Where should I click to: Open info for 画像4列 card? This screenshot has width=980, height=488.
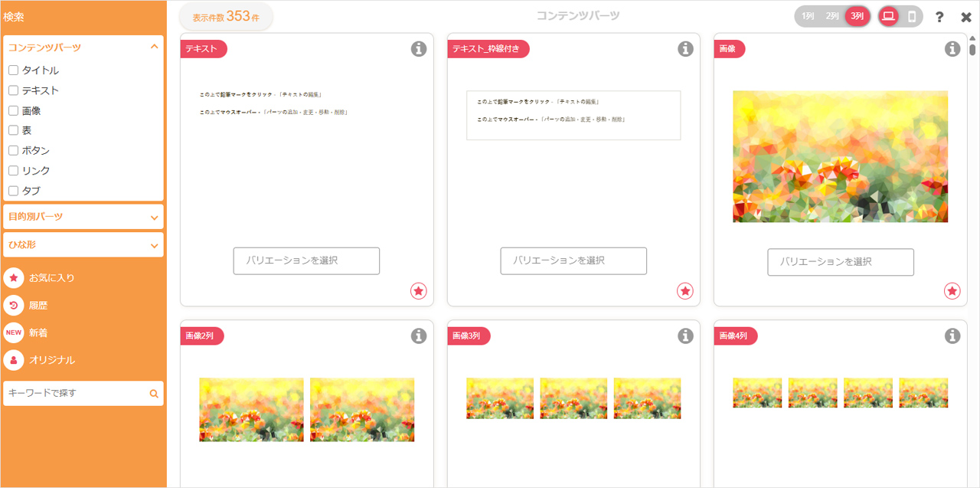click(952, 336)
